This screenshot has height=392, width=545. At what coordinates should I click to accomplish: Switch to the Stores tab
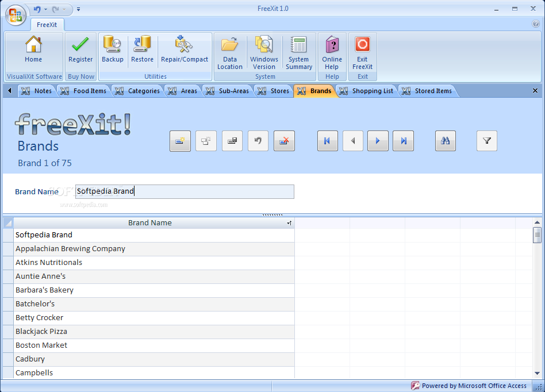pos(273,91)
